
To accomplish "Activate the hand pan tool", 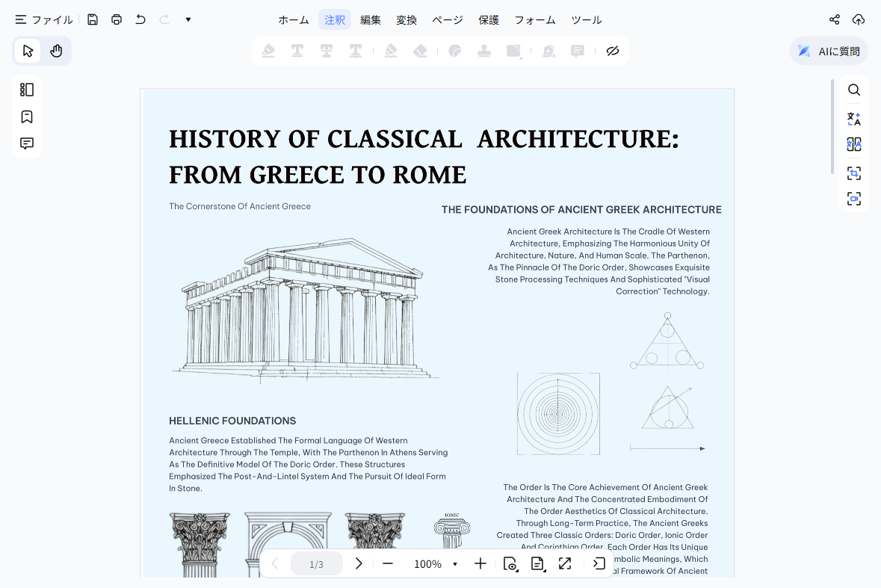I will [56, 51].
